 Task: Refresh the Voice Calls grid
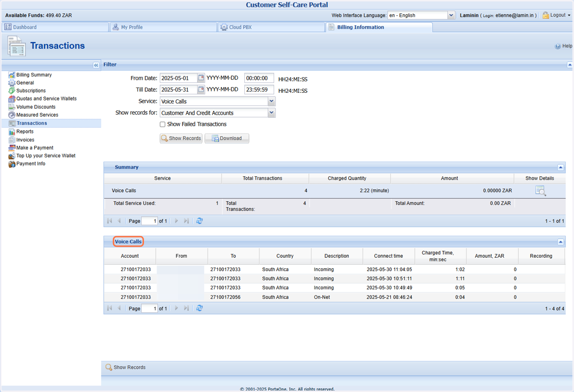tap(199, 308)
